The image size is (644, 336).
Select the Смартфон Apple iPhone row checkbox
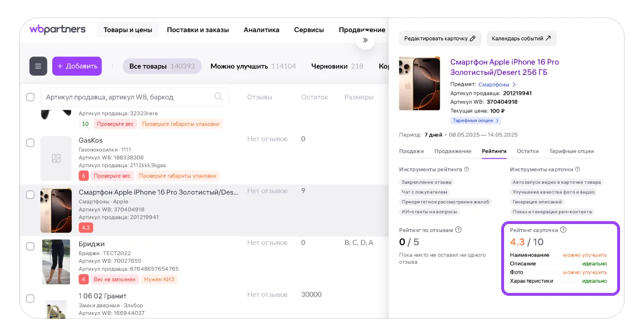(30, 194)
